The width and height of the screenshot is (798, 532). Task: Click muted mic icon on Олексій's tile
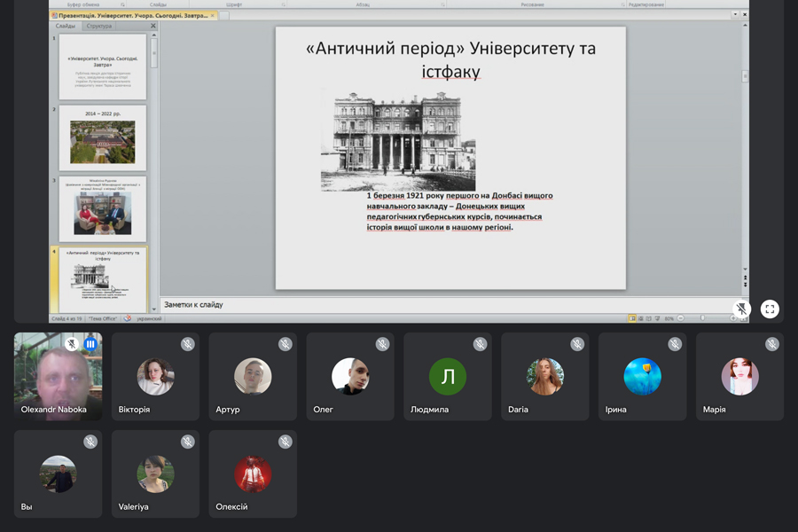286,442
